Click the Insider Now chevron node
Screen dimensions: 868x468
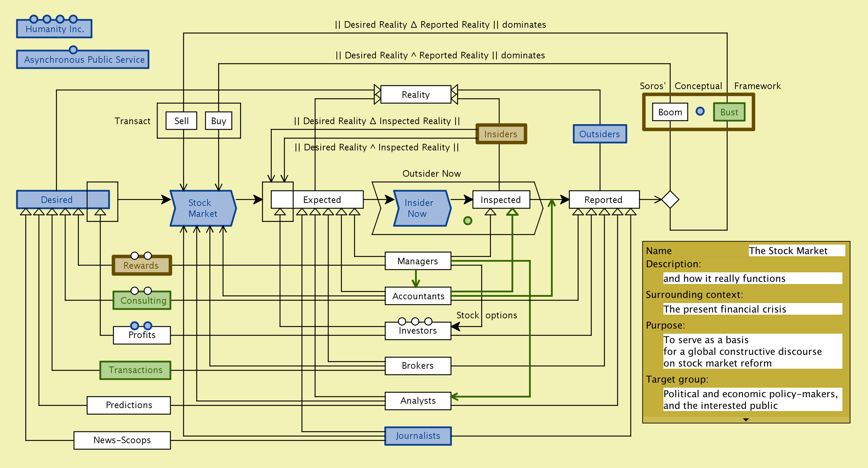pos(422,208)
